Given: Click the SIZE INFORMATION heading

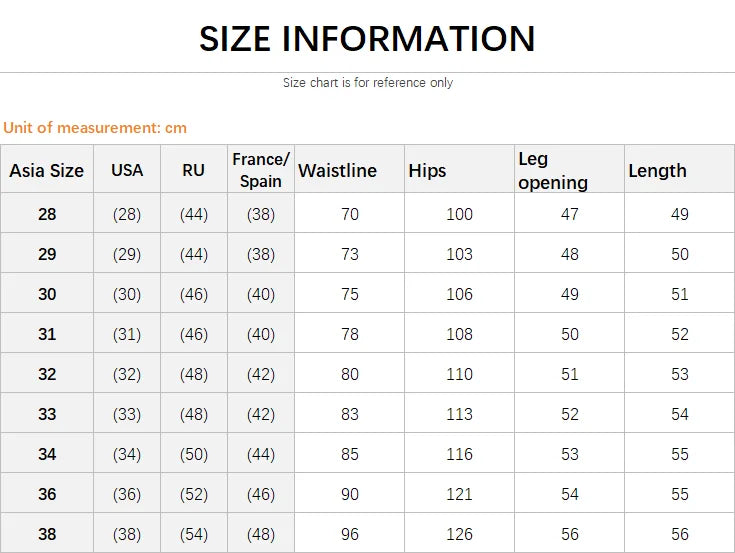Looking at the screenshot, I should click(367, 39).
